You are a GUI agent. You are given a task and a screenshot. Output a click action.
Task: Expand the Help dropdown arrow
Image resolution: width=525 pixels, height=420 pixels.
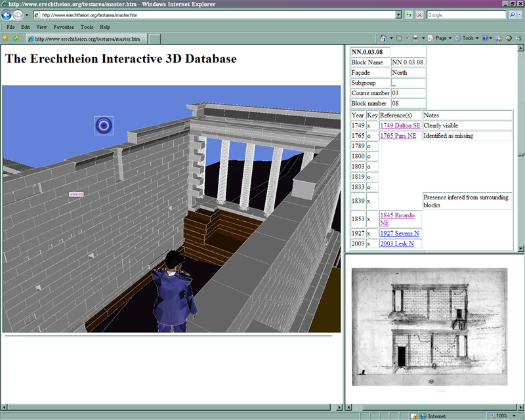(491, 38)
